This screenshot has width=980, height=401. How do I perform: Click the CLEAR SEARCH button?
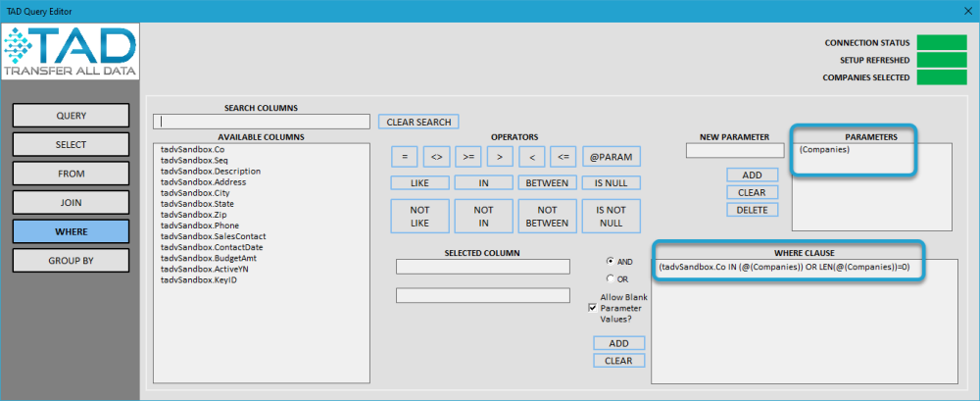click(418, 122)
